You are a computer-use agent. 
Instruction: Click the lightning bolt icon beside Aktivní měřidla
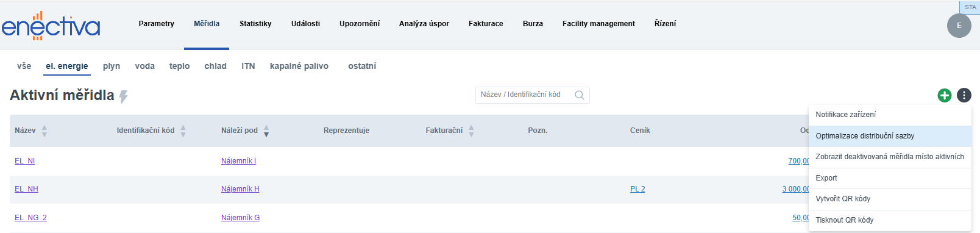click(124, 96)
